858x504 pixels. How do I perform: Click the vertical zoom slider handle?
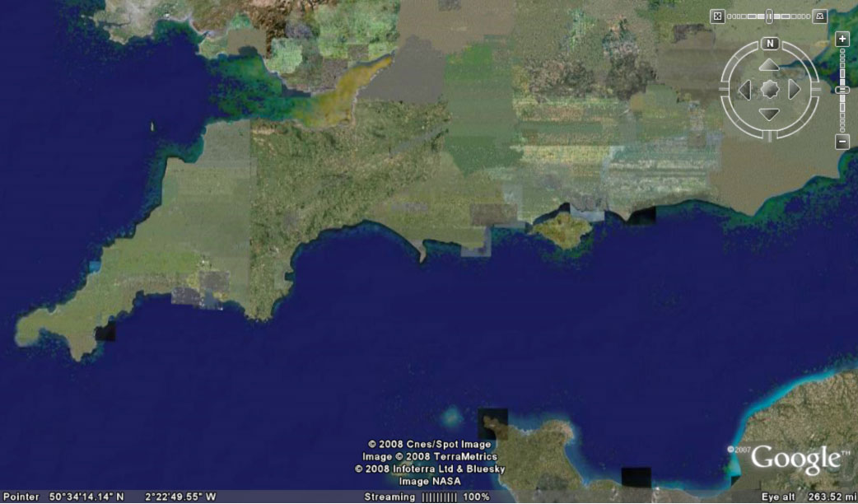point(842,90)
